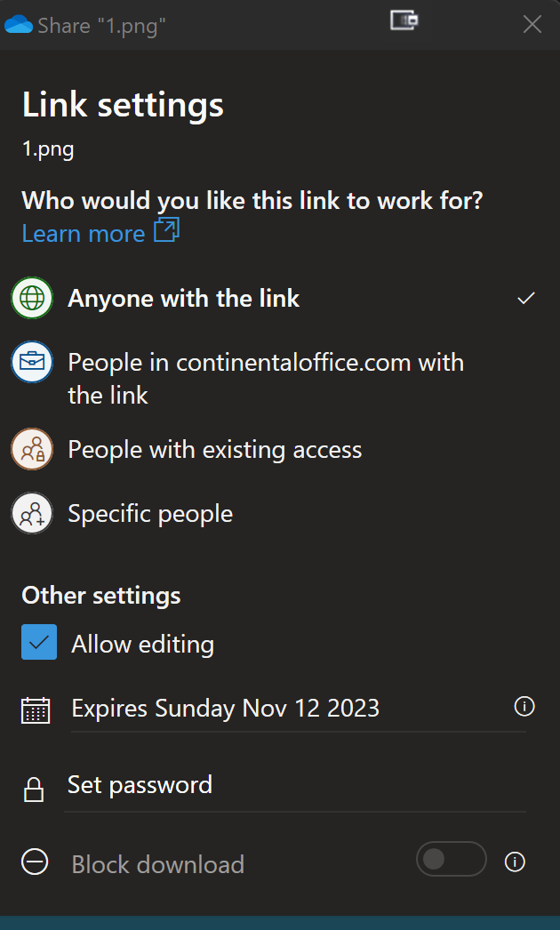
Task: Toggle the Block download switch
Action: pos(451,859)
